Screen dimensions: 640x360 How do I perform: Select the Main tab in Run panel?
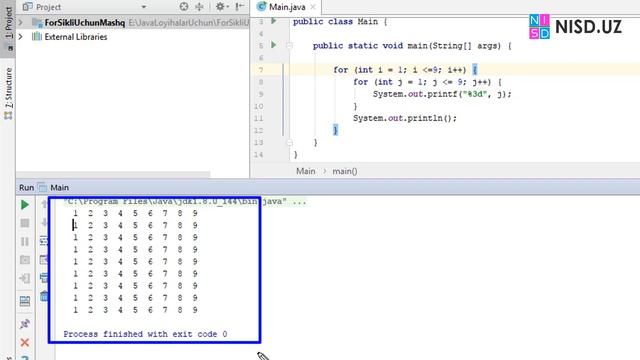click(60, 188)
